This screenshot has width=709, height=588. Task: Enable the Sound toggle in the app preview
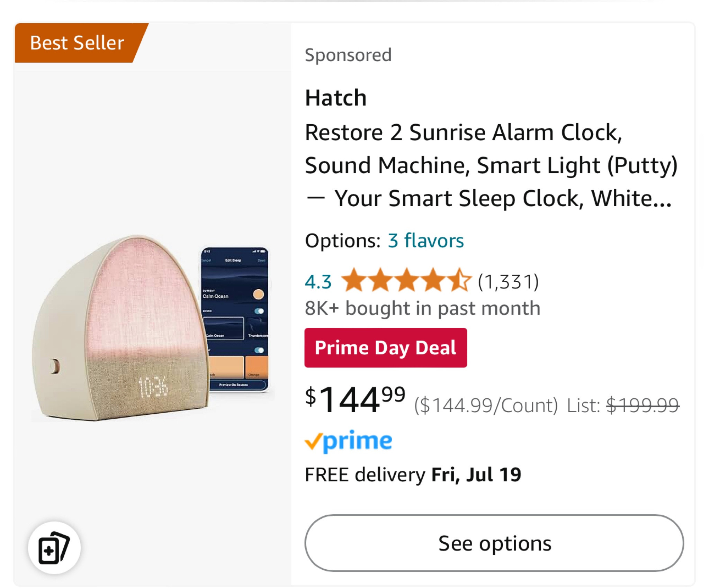coord(259,310)
